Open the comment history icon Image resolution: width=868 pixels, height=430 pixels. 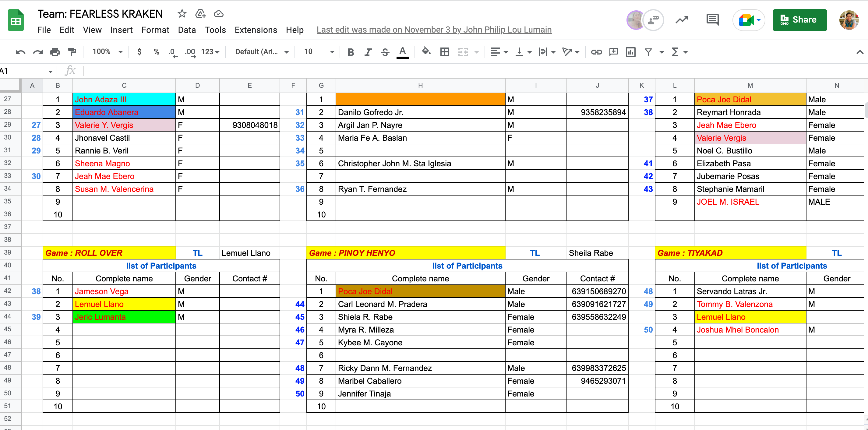[x=712, y=20]
